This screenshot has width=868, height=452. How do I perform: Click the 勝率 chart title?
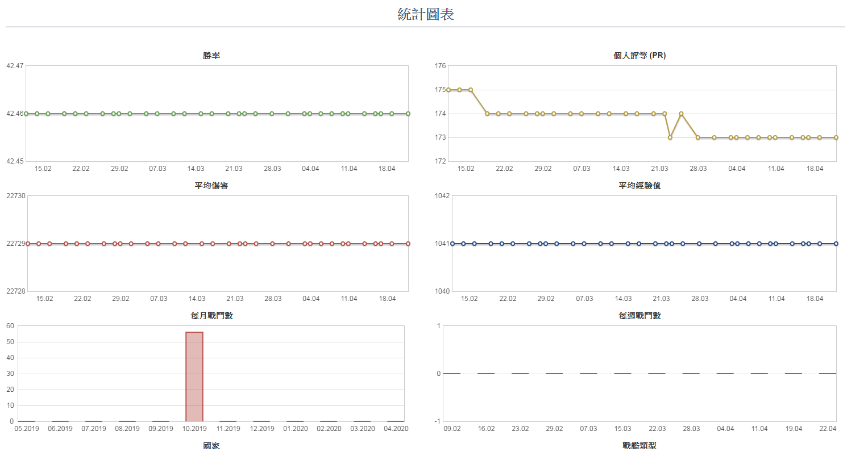point(211,56)
